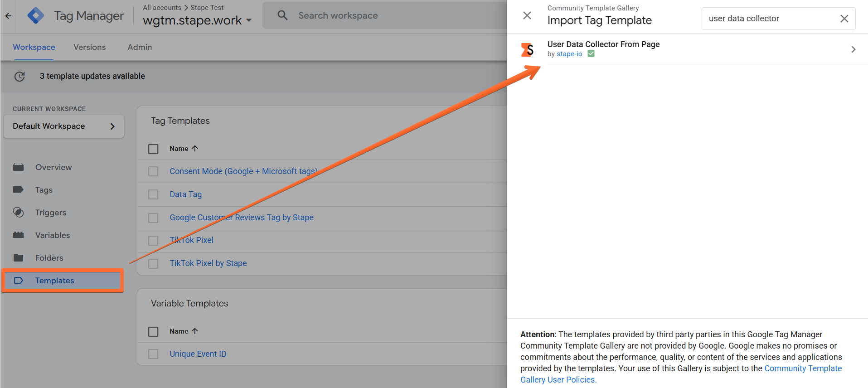
Task: Click the Overview sidebar icon
Action: click(18, 167)
